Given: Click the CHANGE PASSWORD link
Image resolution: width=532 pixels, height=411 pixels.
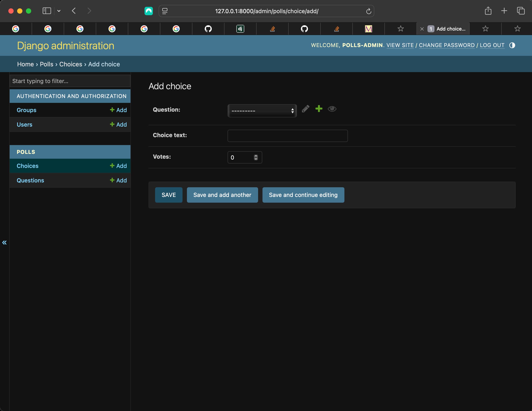Looking at the screenshot, I should (447, 45).
